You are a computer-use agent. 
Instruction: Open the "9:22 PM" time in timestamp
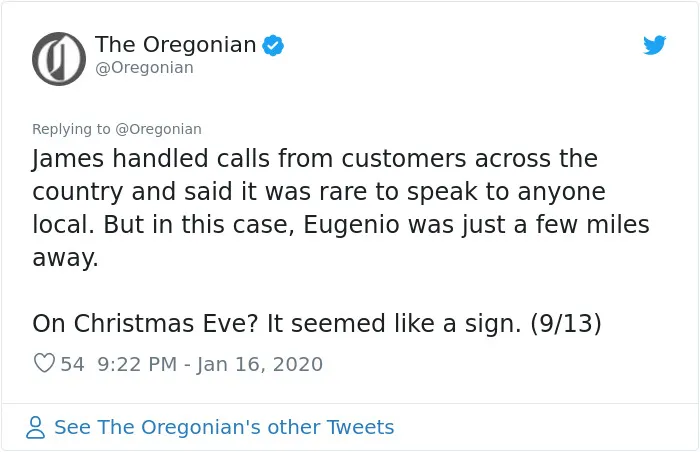(x=137, y=364)
